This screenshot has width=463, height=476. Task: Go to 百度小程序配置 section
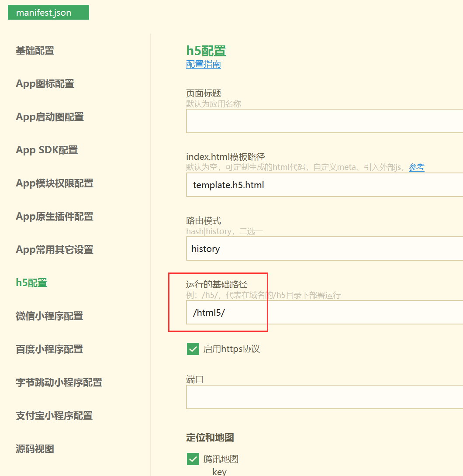pyautogui.click(x=49, y=349)
